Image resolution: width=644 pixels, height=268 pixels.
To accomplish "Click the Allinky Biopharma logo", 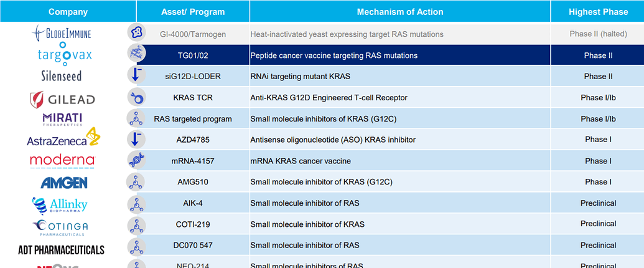I will 60,206.
